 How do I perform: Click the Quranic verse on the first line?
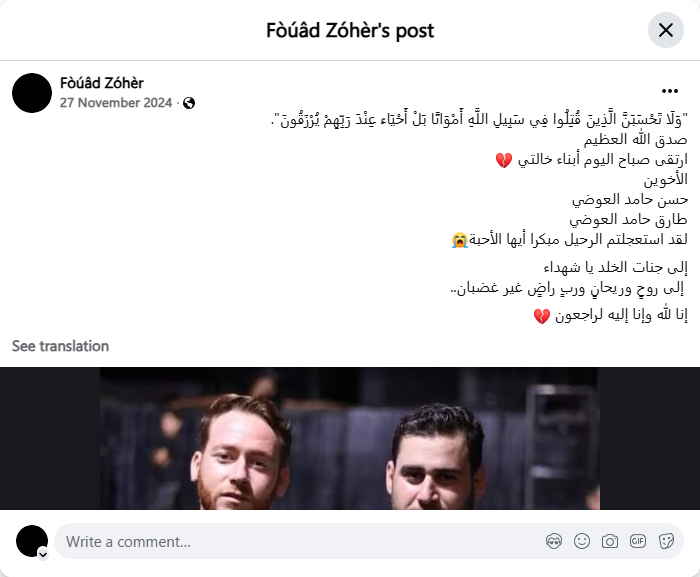click(x=479, y=120)
